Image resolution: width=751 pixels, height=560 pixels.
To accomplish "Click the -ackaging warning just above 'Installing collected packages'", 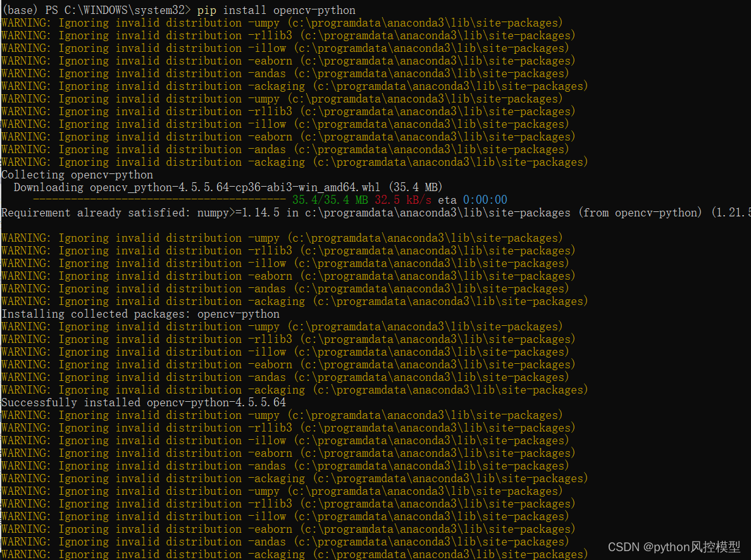I will pyautogui.click(x=295, y=301).
